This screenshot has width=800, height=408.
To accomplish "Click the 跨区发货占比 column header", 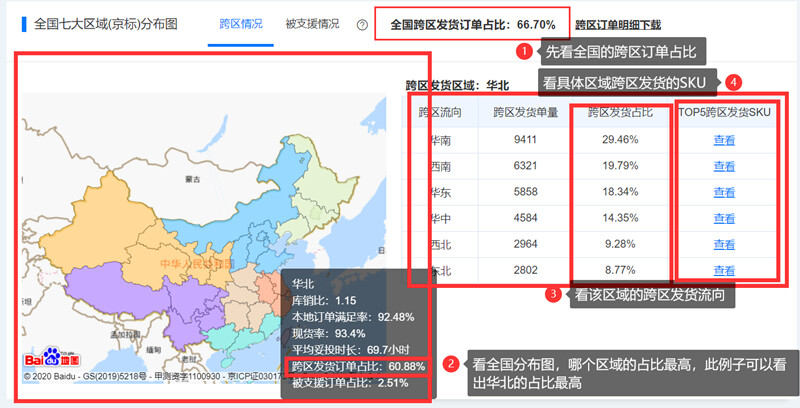I will [620, 113].
